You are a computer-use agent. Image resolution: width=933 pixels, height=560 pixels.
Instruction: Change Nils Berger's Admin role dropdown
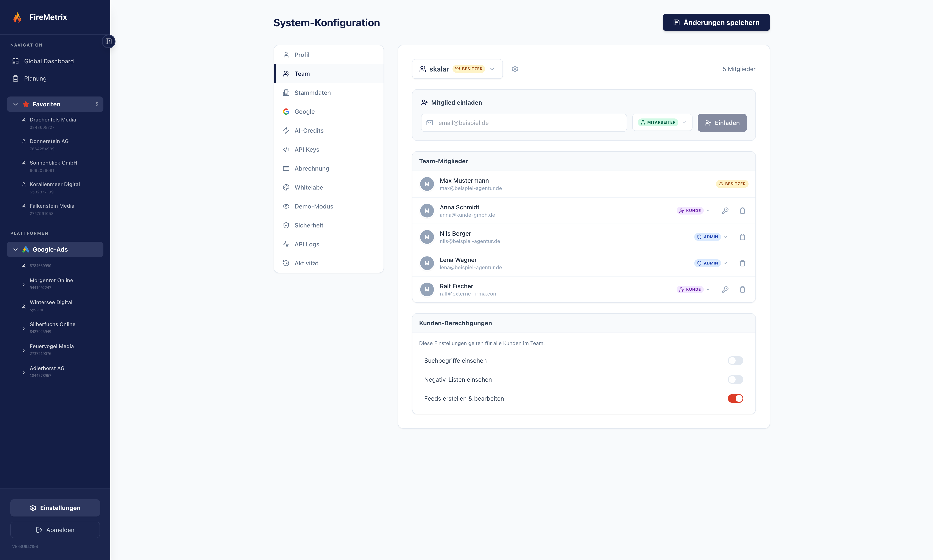click(711, 237)
